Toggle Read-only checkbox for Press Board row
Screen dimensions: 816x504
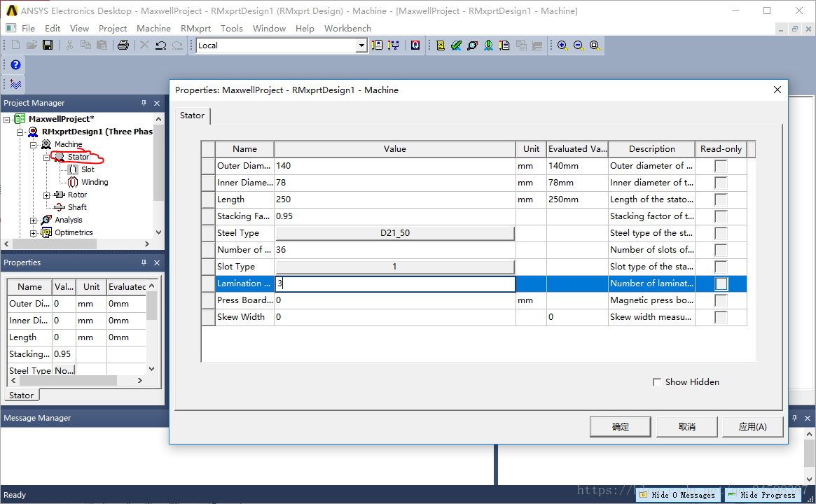coord(721,300)
